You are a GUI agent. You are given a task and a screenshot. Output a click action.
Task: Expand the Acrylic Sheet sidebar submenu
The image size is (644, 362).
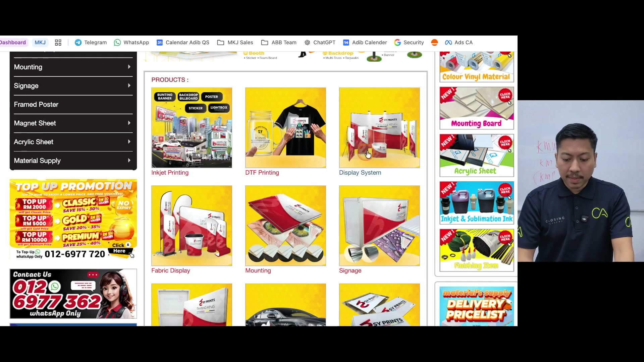129,142
